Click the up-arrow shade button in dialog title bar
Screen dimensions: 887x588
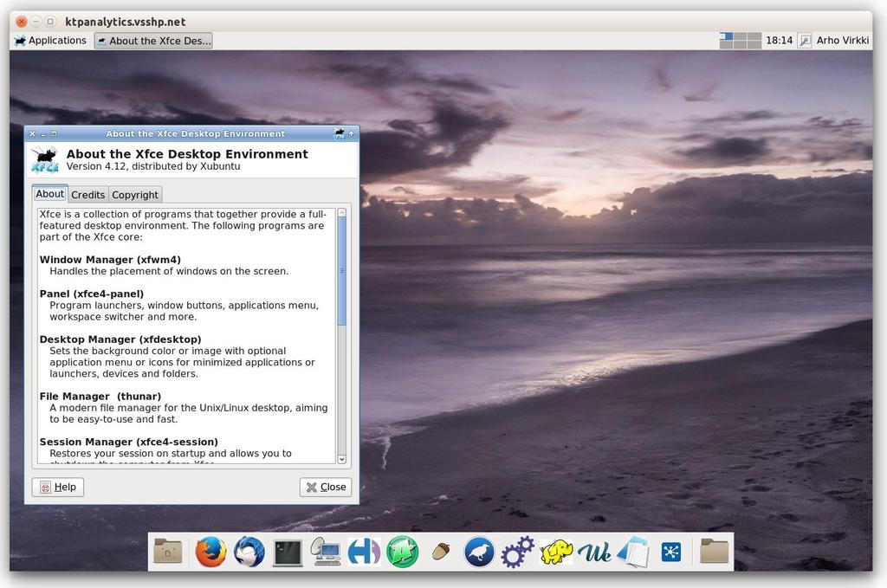coord(352,134)
